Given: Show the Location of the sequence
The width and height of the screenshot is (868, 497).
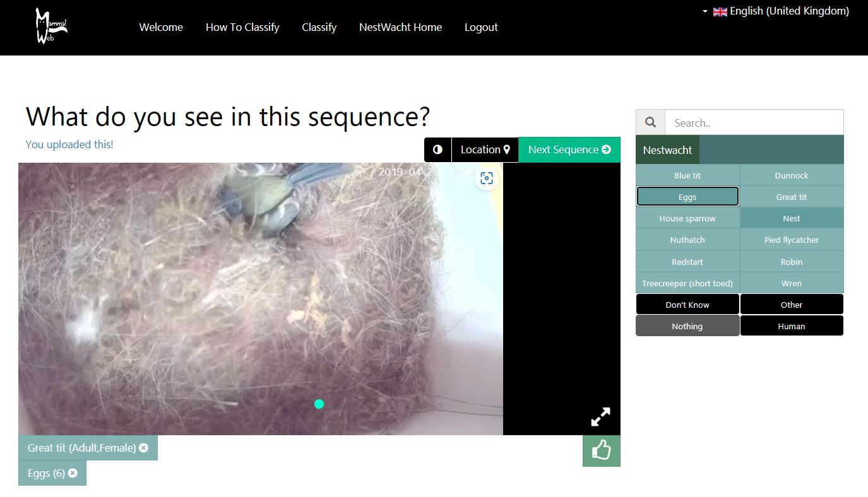Looking at the screenshot, I should pos(485,149).
